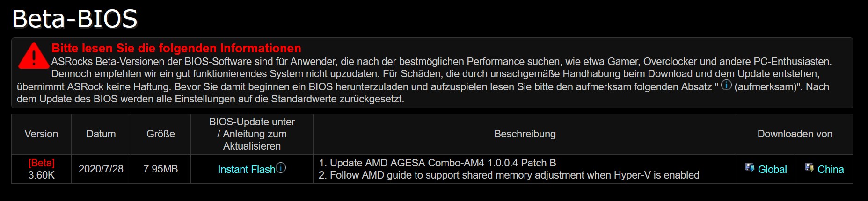The height and width of the screenshot is (201, 868).
Task: Click the info icon beside Instant Flash
Action: (x=281, y=168)
